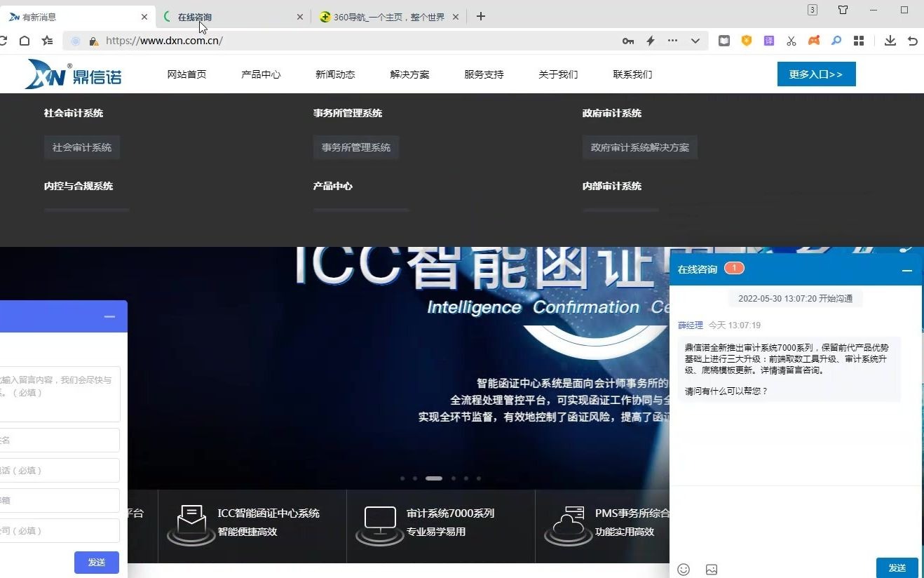
Task: Click the yellow shield extension icon
Action: click(x=747, y=41)
